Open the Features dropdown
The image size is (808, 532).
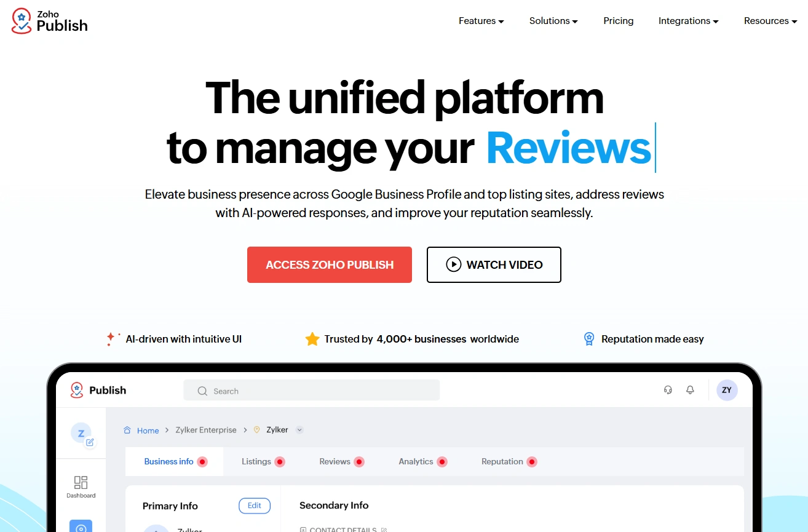point(481,20)
